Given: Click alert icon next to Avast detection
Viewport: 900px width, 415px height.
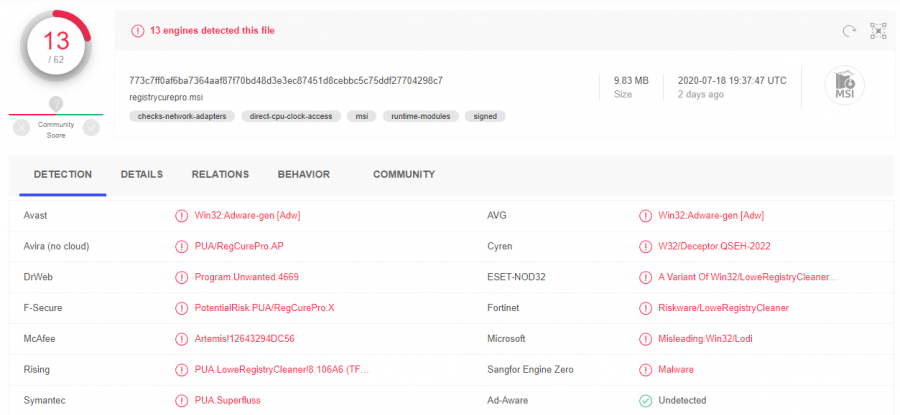Looking at the screenshot, I should click(x=181, y=216).
